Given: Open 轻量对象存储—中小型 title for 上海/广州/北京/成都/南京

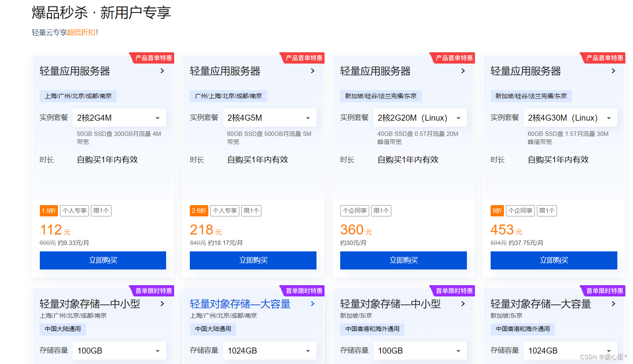Looking at the screenshot, I should (x=90, y=304).
